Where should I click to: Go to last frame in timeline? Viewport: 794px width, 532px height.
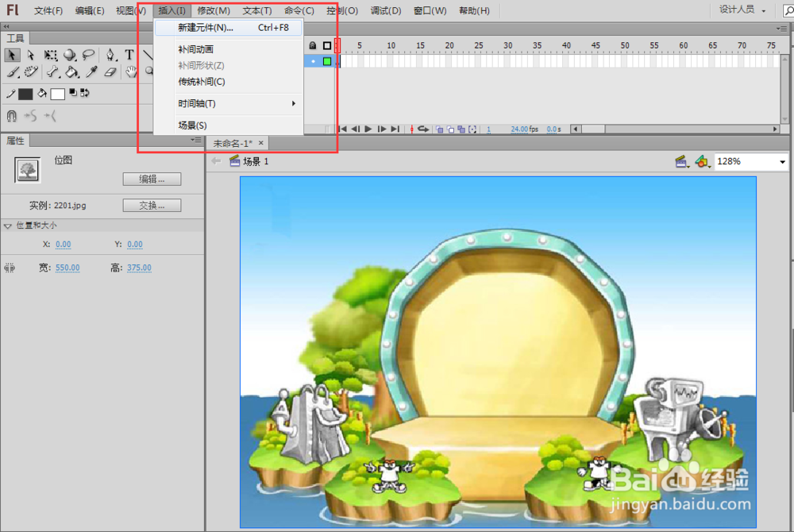coord(395,129)
